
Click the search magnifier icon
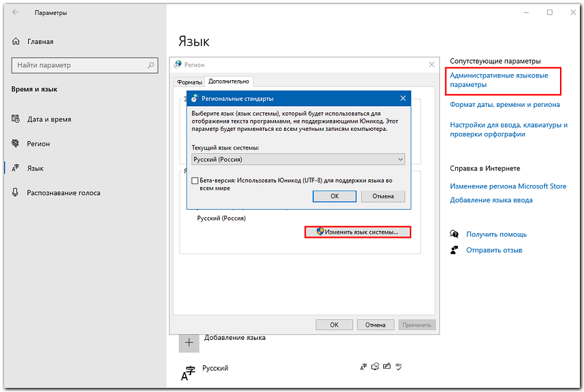151,65
